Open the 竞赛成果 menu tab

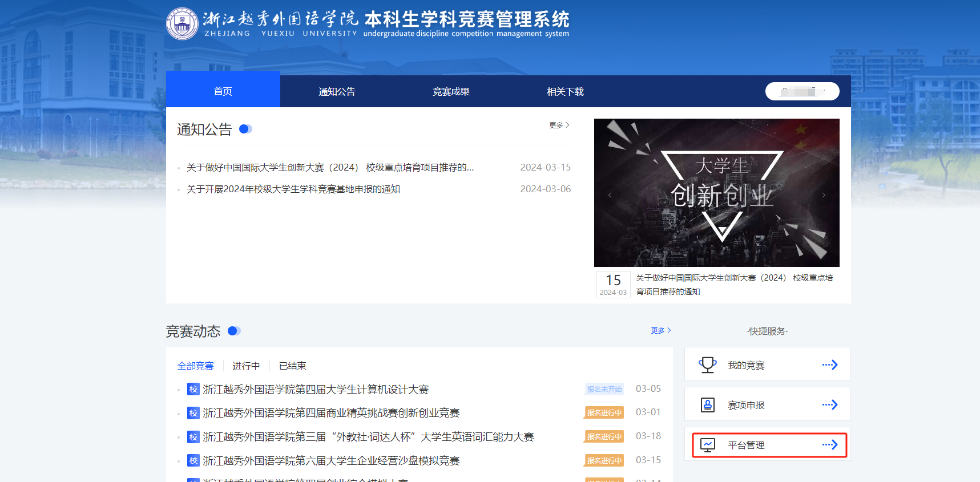[451, 91]
